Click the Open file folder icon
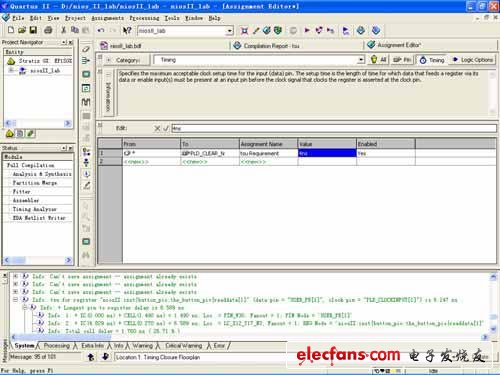Image resolution: width=500 pixels, height=375 pixels. [x=22, y=30]
